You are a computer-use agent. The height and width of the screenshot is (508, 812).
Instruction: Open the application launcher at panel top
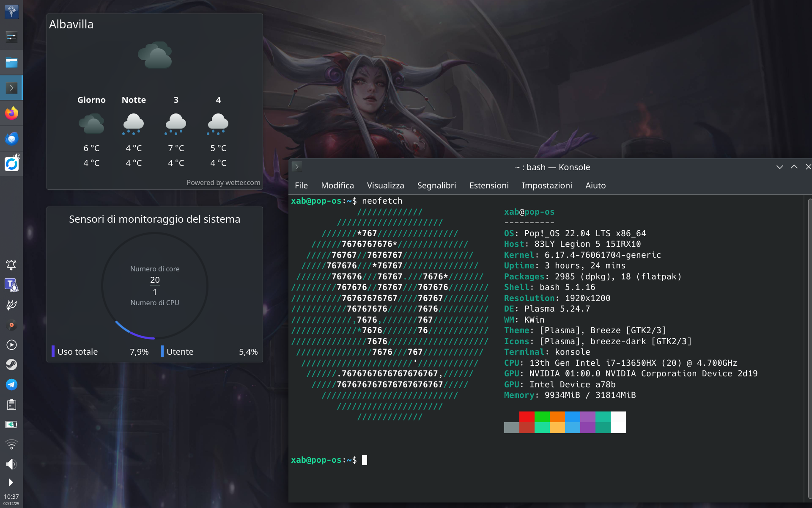coord(11,11)
